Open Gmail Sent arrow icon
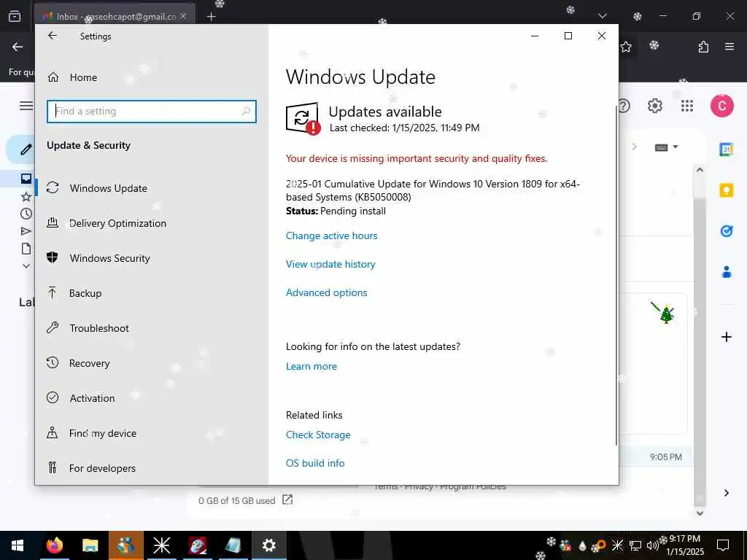 pyautogui.click(x=26, y=231)
